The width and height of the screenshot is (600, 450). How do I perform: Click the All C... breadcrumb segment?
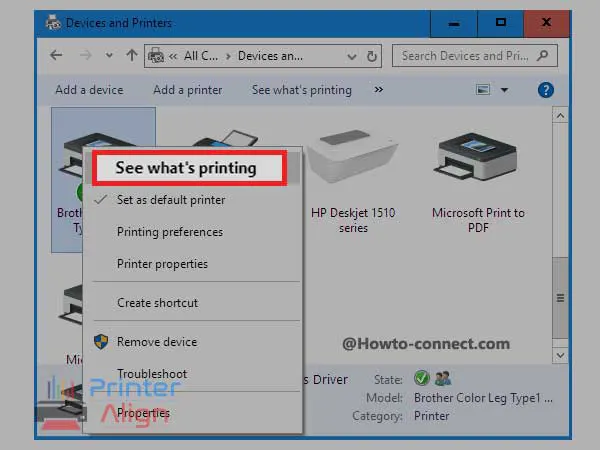201,56
